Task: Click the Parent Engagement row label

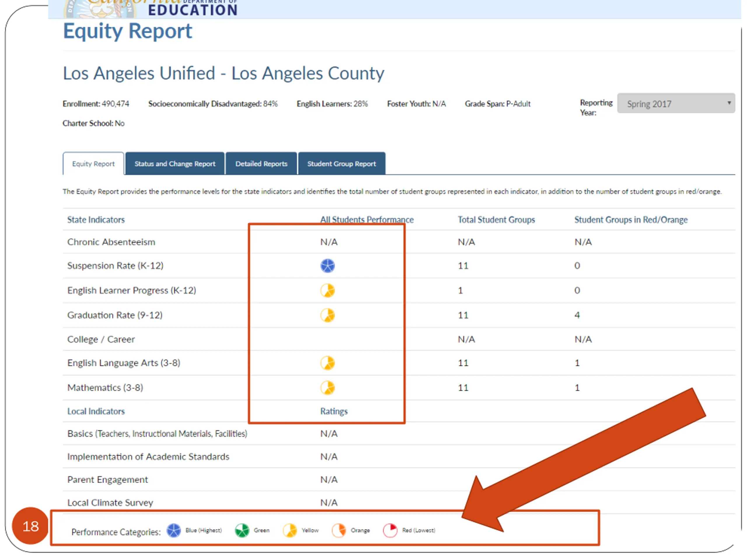Action: click(107, 480)
